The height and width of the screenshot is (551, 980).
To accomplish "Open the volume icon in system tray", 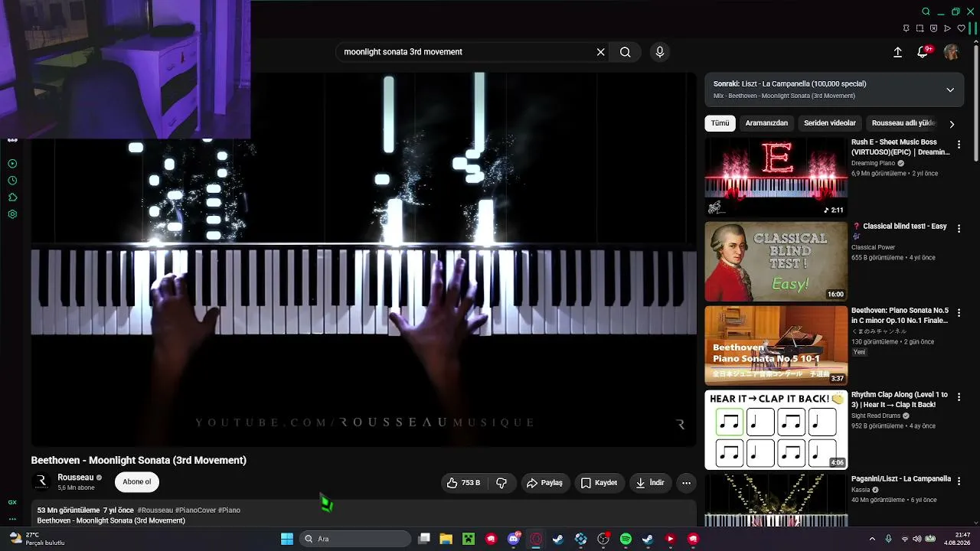I will [x=917, y=539].
